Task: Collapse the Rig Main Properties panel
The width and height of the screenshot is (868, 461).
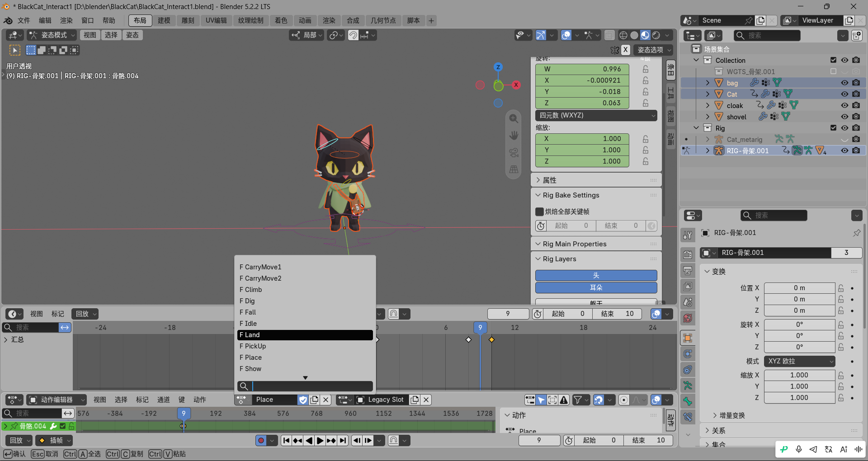Action: tap(538, 244)
